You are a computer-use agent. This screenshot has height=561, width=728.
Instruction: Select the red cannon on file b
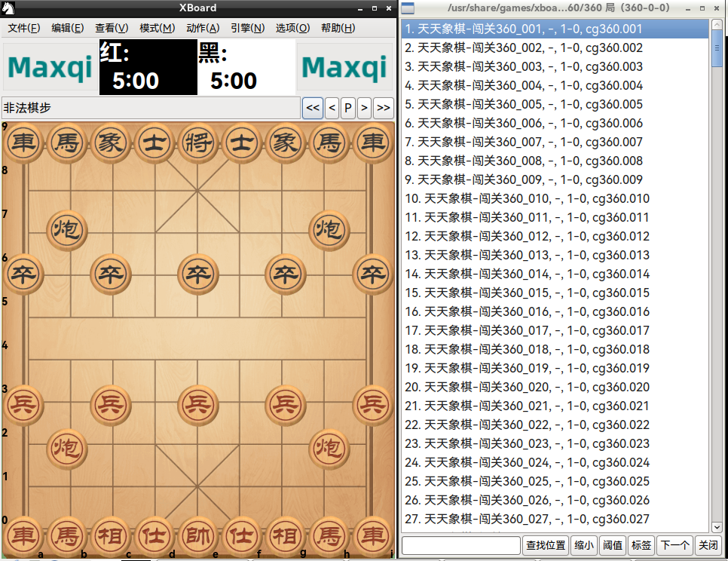tap(67, 449)
